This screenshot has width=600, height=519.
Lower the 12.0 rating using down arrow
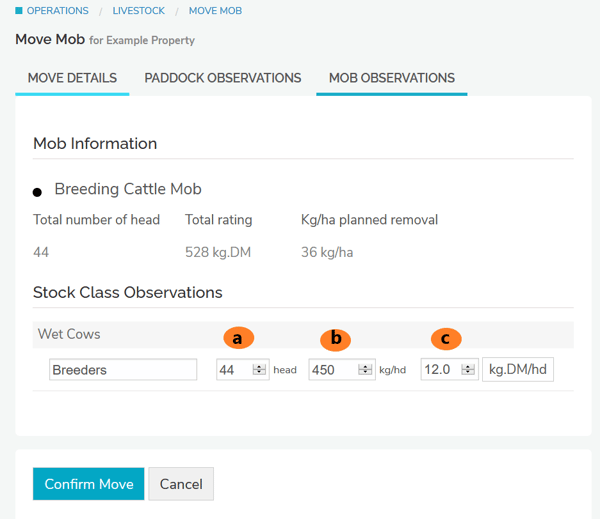tap(469, 374)
